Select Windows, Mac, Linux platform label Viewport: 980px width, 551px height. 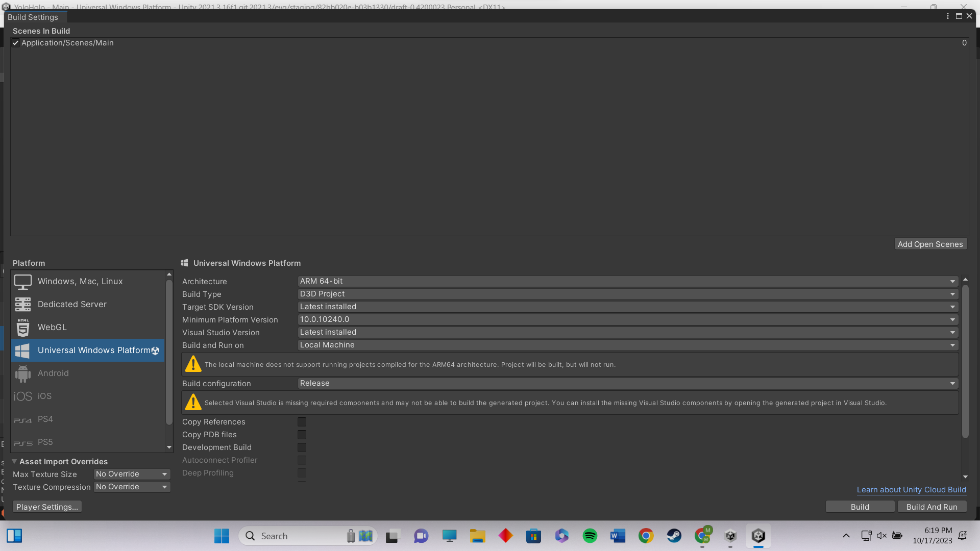(80, 282)
